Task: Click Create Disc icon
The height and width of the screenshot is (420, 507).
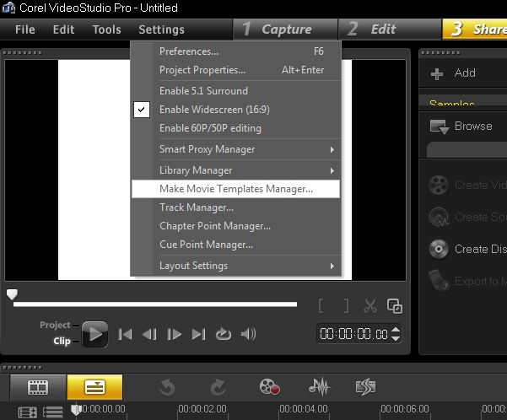Action: coord(439,250)
